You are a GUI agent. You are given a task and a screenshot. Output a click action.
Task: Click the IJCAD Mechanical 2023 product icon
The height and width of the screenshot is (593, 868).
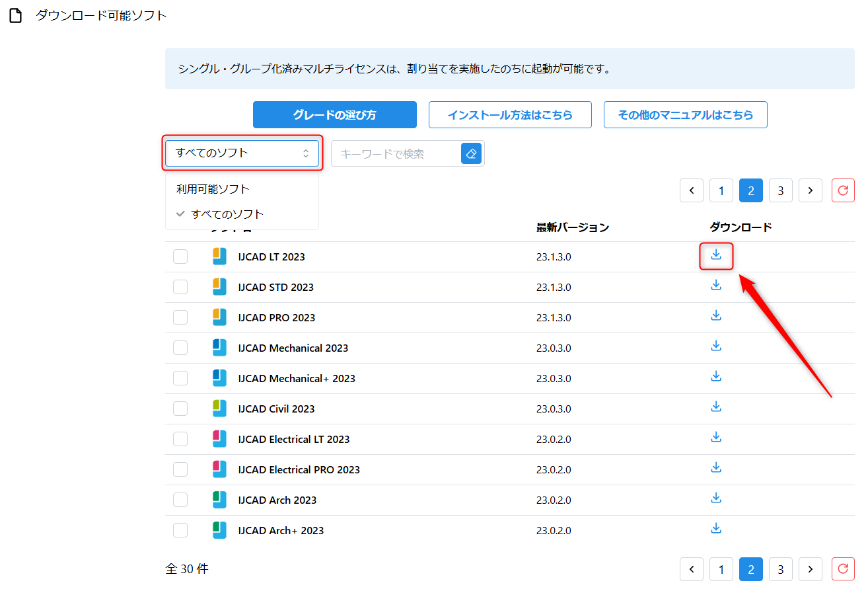coord(219,348)
